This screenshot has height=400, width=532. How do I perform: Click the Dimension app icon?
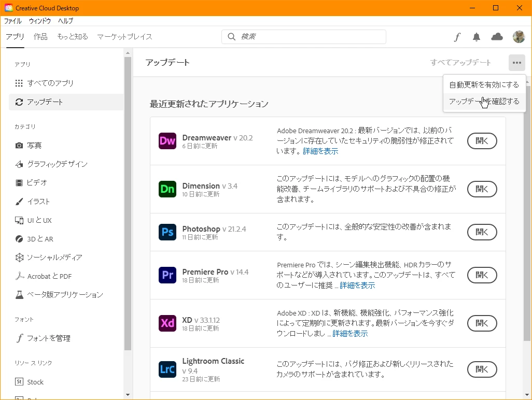click(167, 189)
